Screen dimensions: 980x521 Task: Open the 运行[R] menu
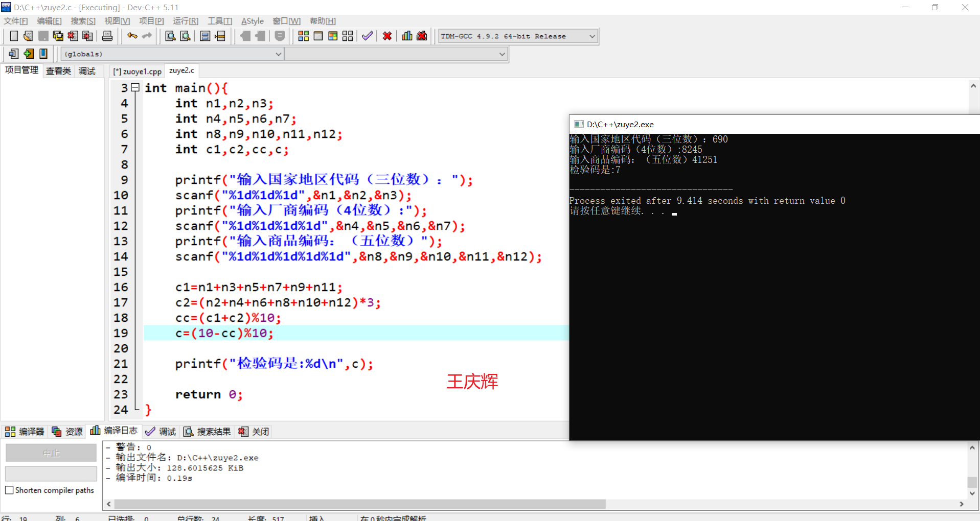186,21
